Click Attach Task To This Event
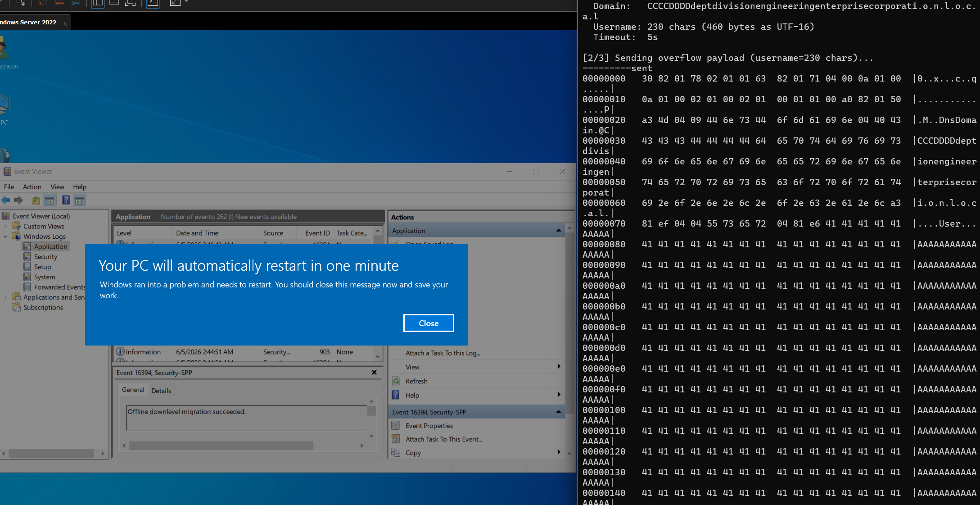 (444, 439)
